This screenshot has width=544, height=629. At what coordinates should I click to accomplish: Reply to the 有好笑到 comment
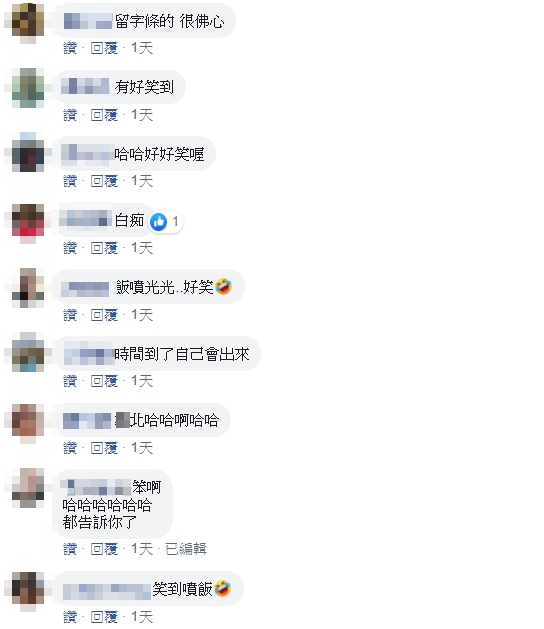[104, 115]
